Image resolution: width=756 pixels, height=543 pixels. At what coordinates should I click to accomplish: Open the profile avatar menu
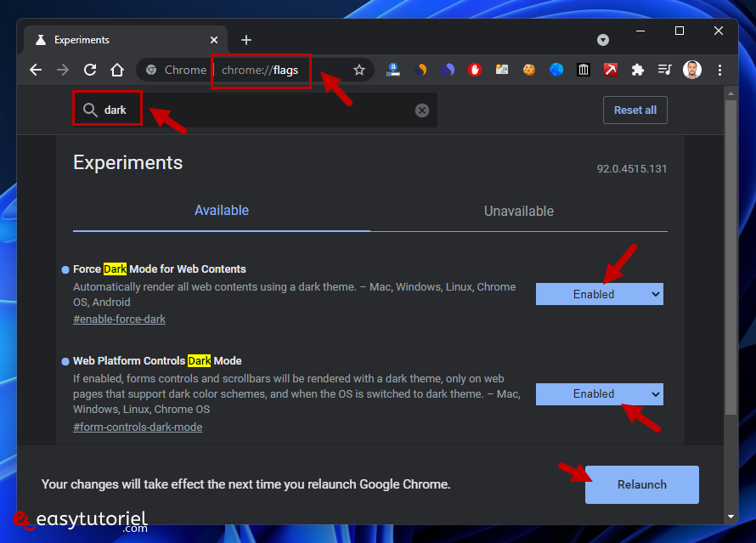[x=692, y=70]
